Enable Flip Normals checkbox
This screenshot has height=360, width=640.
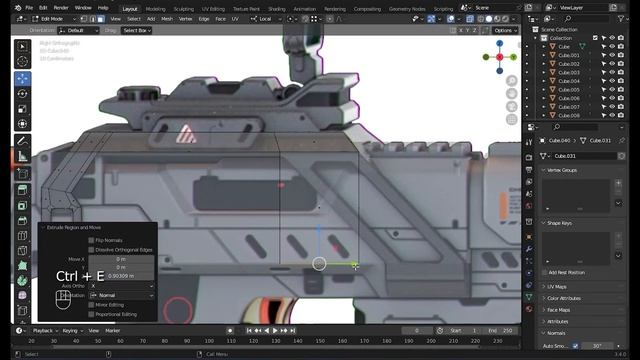point(91,240)
